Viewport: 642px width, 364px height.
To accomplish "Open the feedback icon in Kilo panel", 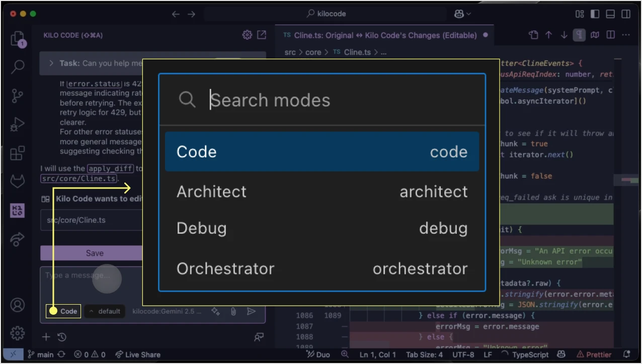I will point(259,337).
